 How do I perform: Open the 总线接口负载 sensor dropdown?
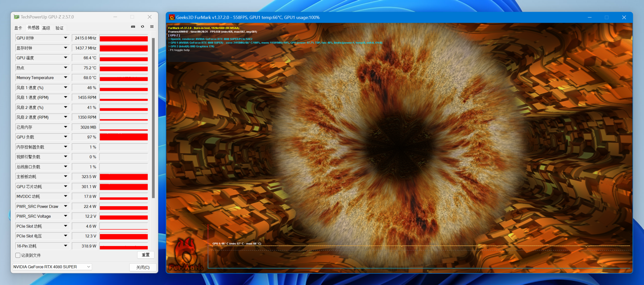(x=65, y=167)
